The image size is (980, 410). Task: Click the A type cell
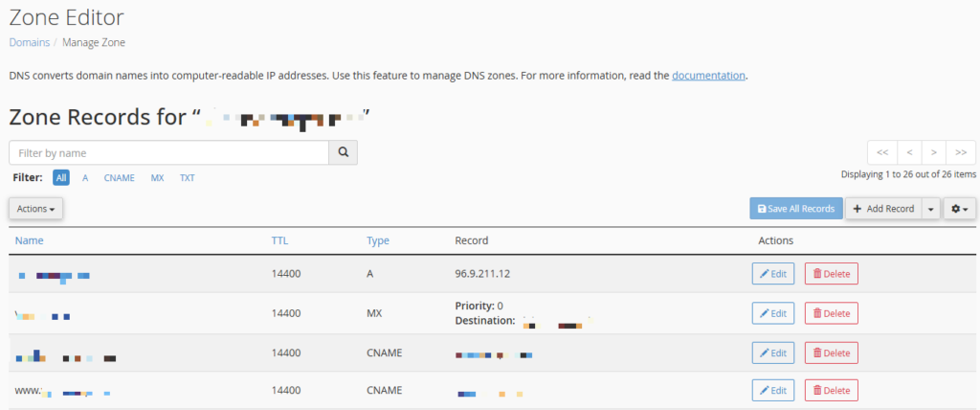370,274
